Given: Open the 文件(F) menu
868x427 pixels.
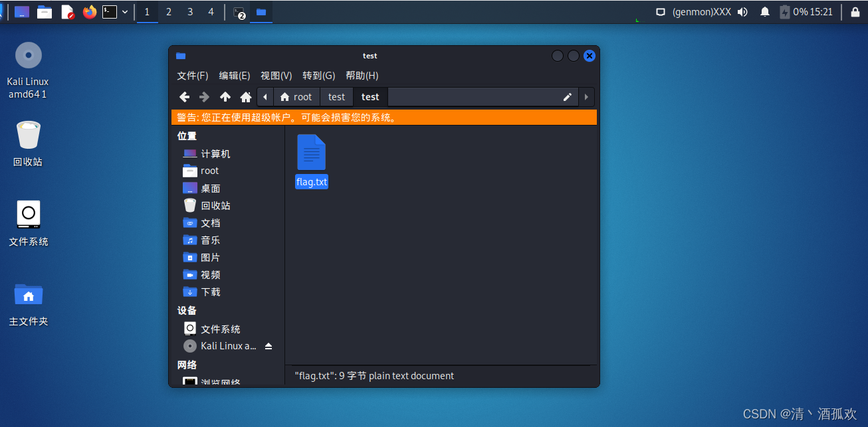Looking at the screenshot, I should click(193, 76).
